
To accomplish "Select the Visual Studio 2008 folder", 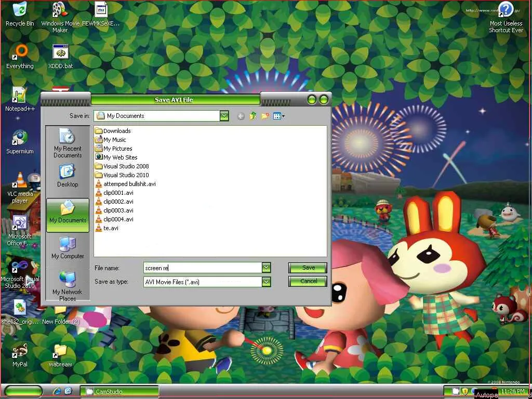I will pos(122,166).
